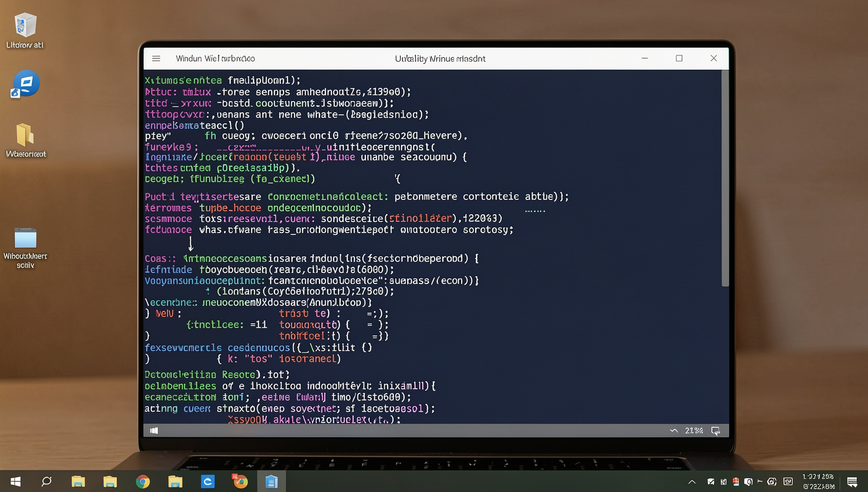This screenshot has width=868, height=492.
Task: Expand hidden system tray icons chevron
Action: pyautogui.click(x=692, y=482)
